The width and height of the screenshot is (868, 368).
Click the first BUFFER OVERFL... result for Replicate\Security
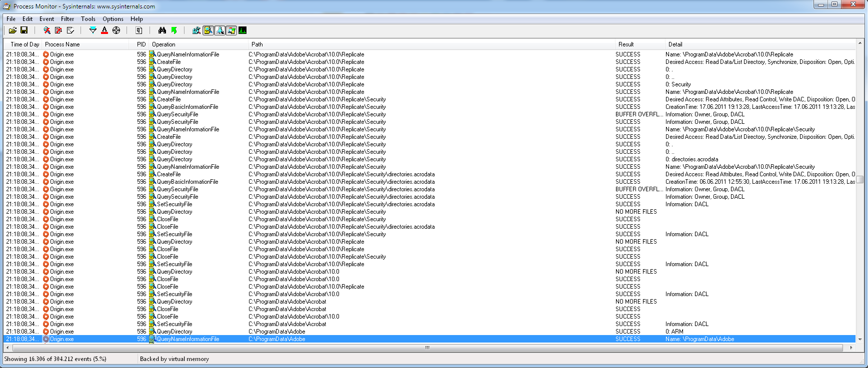point(639,114)
